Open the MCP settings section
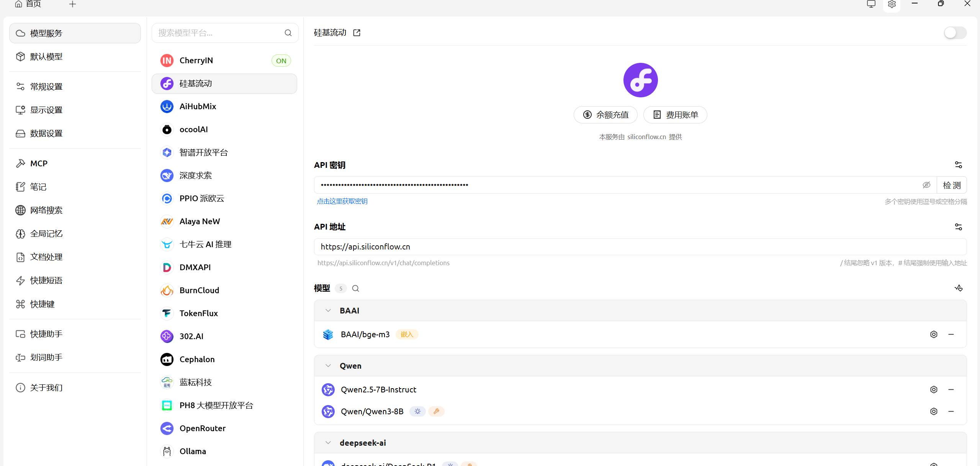 (75, 164)
